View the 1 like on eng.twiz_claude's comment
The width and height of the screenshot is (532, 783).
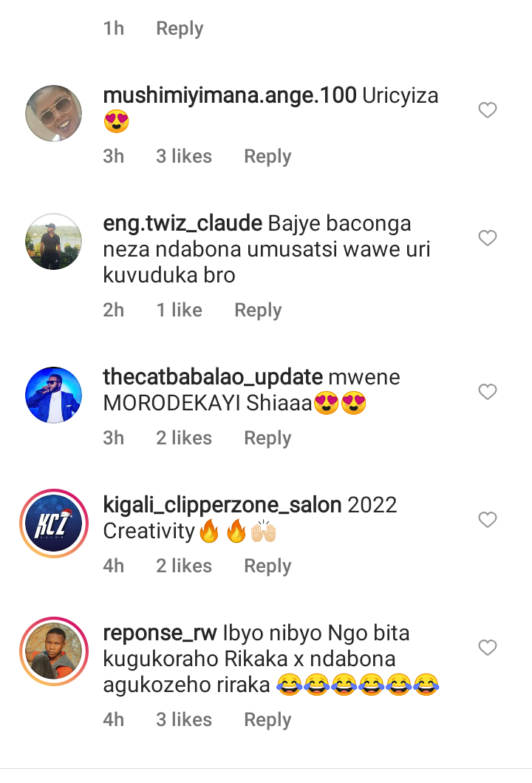[x=179, y=311]
